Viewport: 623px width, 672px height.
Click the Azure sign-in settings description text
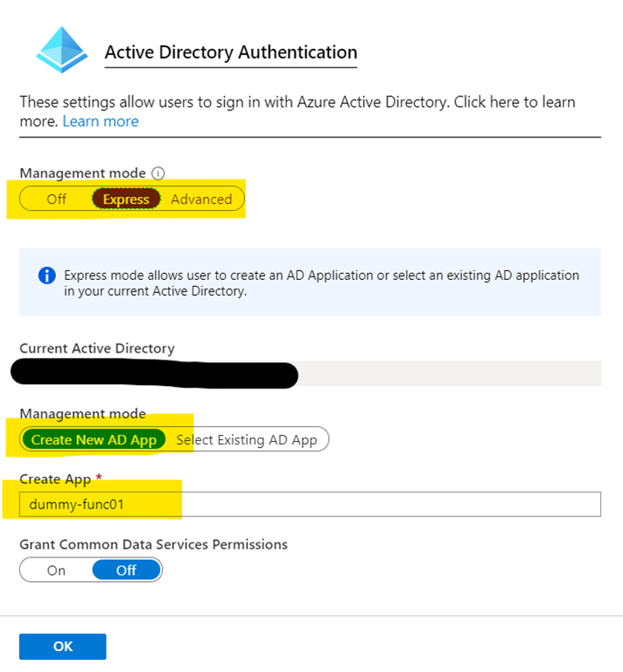[297, 102]
